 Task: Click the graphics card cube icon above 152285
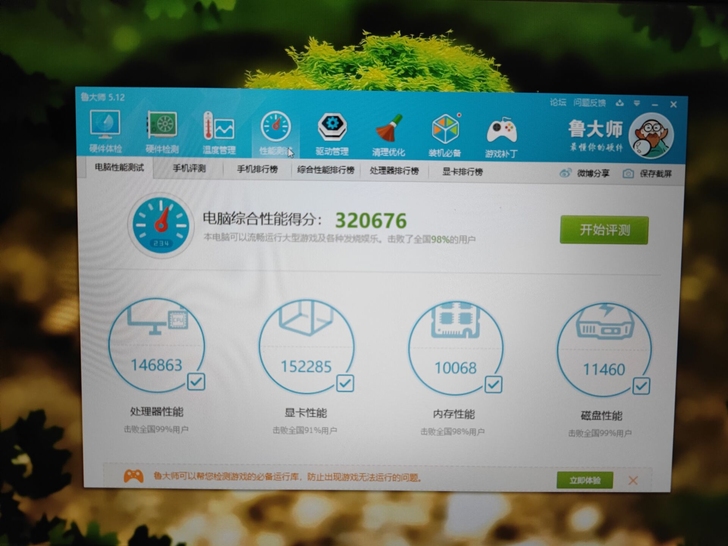306,318
